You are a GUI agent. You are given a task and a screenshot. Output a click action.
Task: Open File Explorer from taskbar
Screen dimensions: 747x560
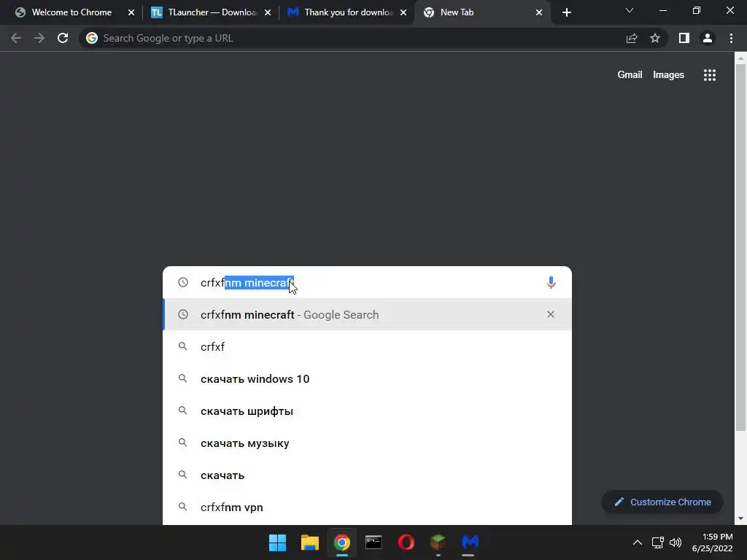click(x=309, y=542)
